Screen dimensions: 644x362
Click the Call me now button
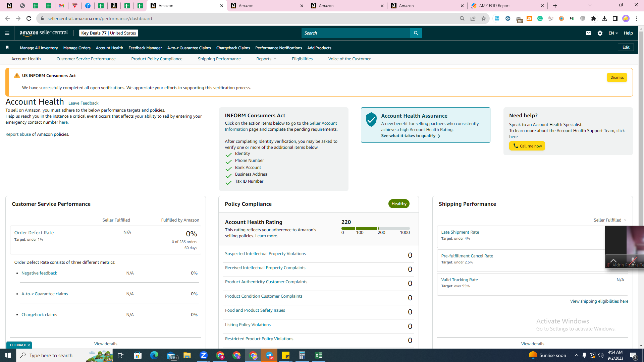click(x=527, y=146)
